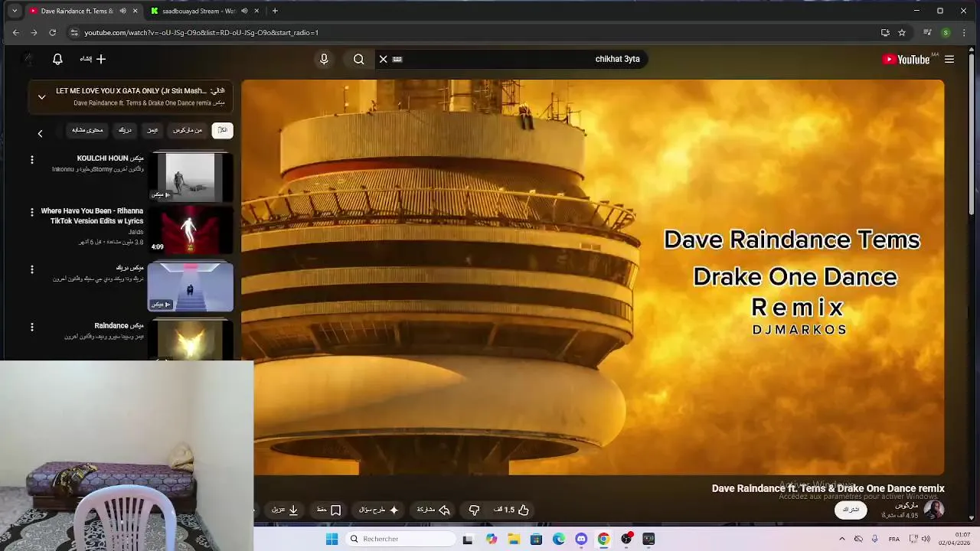View site information icon in address bar
This screenshot has height=551, width=980.
(x=73, y=32)
